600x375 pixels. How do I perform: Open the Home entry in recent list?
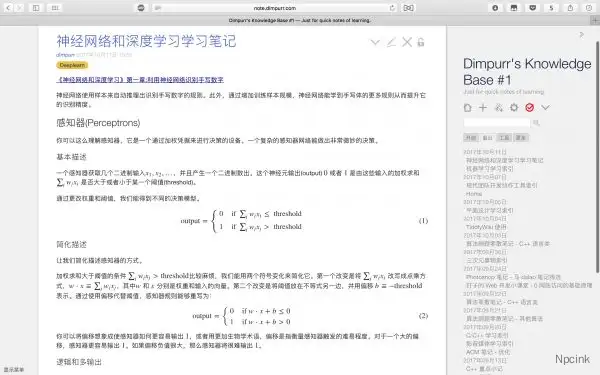tap(474, 194)
